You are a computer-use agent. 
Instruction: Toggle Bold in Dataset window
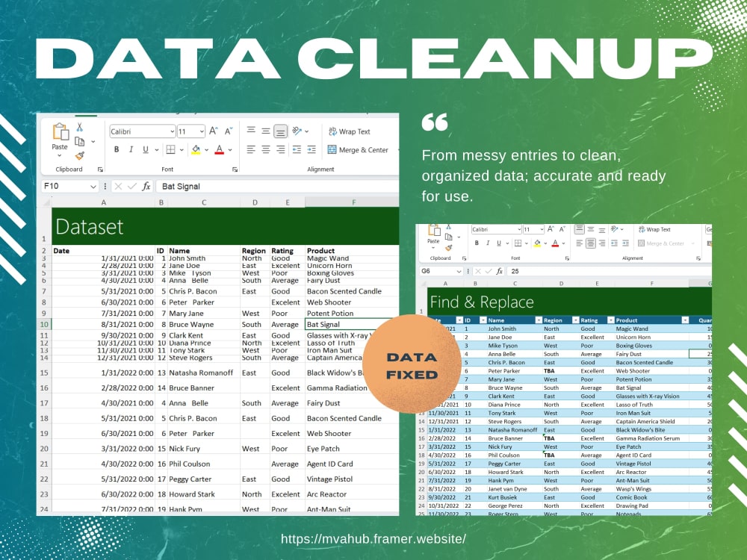(117, 149)
